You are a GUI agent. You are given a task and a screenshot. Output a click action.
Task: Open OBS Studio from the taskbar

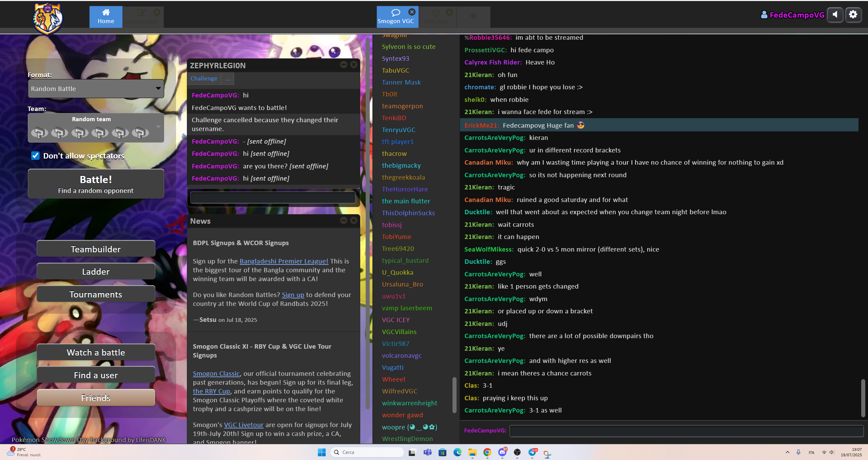click(517, 452)
